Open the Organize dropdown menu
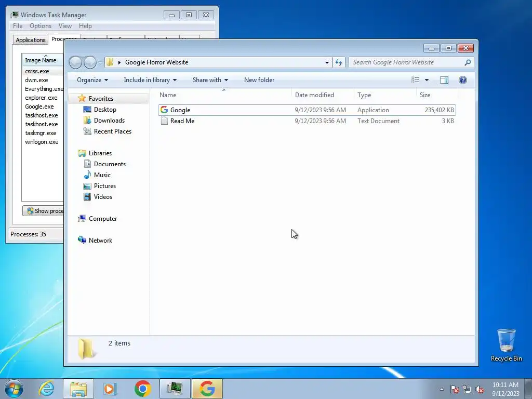 point(92,80)
